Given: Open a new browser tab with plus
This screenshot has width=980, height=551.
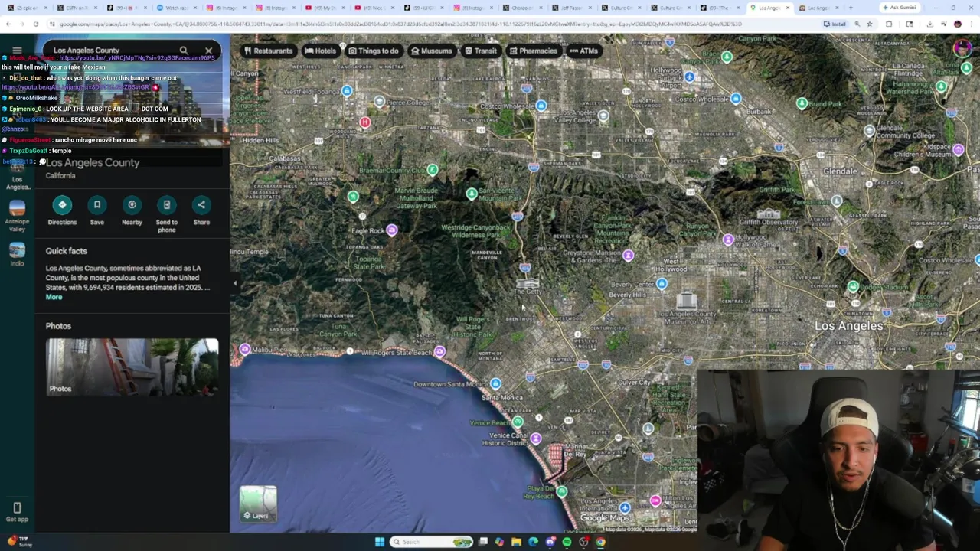Looking at the screenshot, I should 851,8.
